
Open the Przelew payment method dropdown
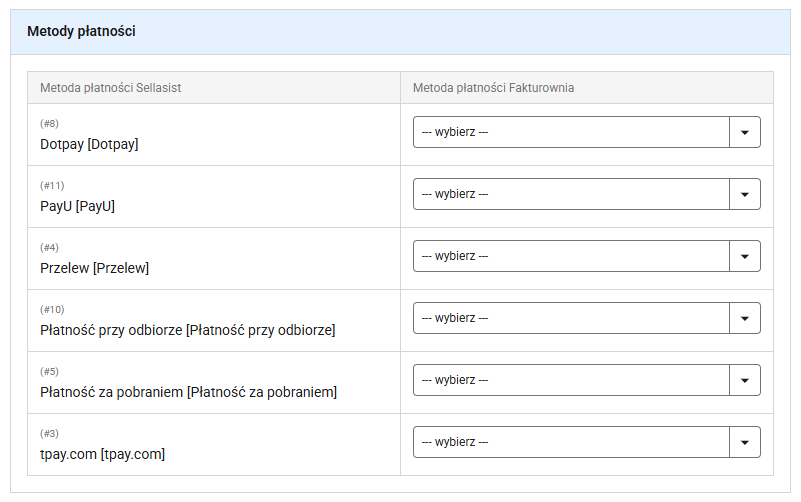[586, 256]
